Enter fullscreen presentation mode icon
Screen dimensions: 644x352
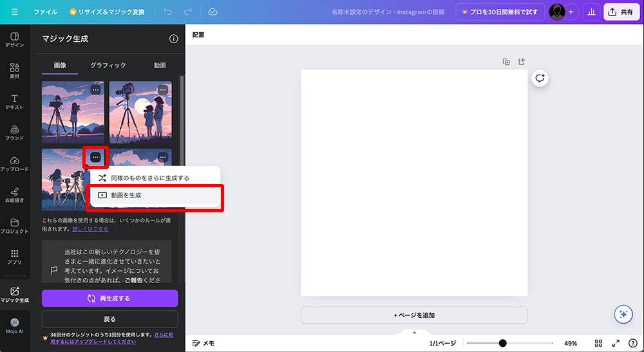pos(616,344)
